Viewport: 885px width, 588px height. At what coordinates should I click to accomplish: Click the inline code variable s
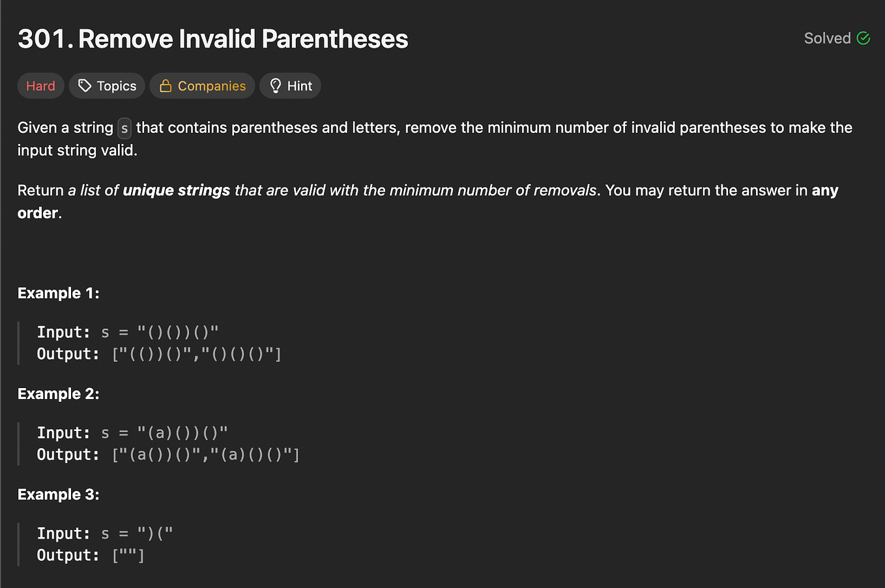[x=124, y=128]
